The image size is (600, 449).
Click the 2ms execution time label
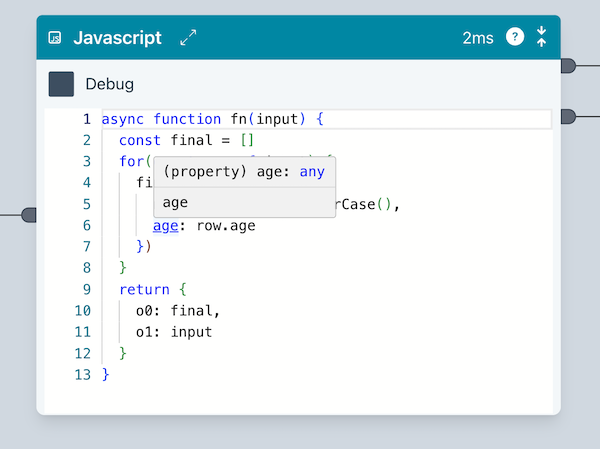click(478, 38)
